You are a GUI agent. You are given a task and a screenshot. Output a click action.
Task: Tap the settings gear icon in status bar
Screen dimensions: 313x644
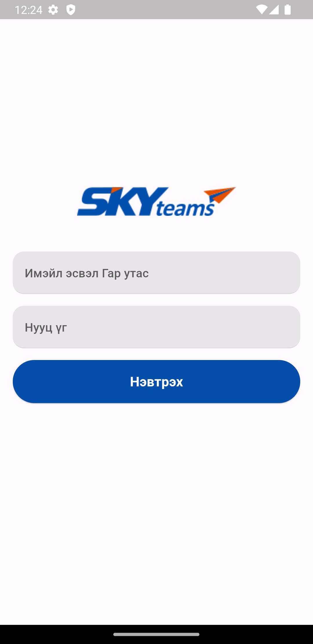[x=53, y=10]
